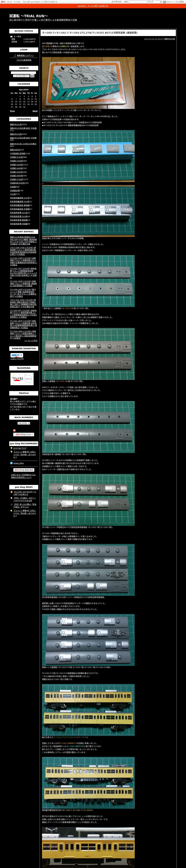186x868 pixels.
Task: Click the post title モハ103-7+モハ102-7
Action: [x=90, y=33]
